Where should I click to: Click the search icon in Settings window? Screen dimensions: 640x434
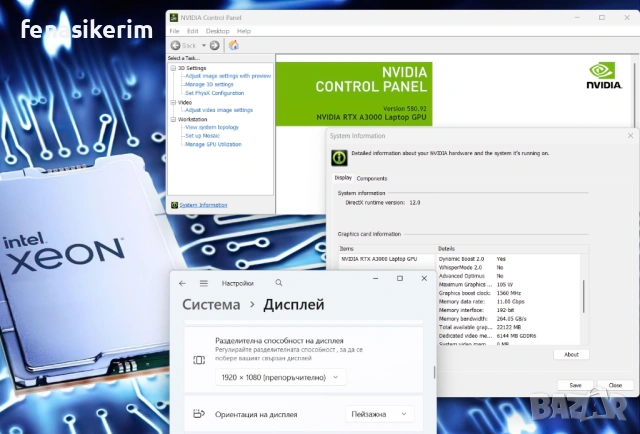coord(279,283)
